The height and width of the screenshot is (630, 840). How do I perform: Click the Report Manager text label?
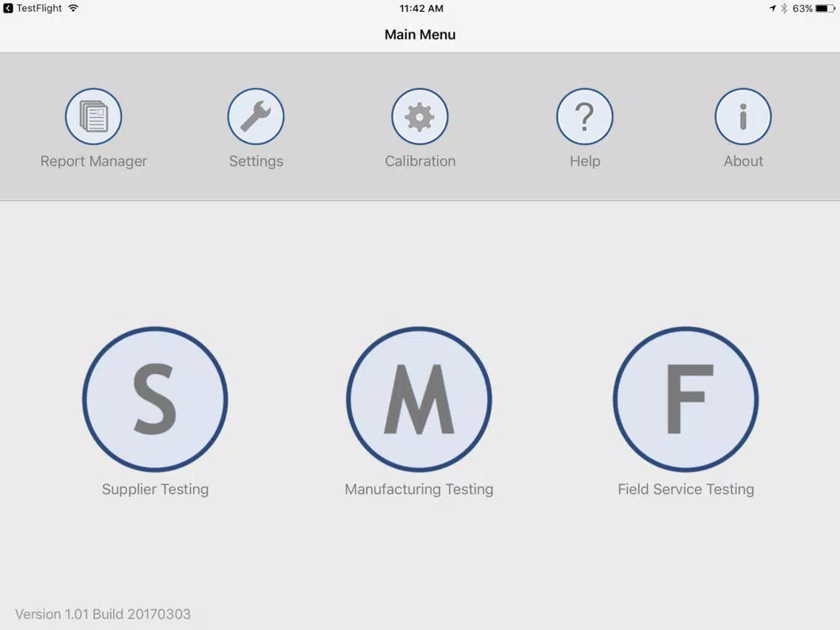click(x=94, y=161)
